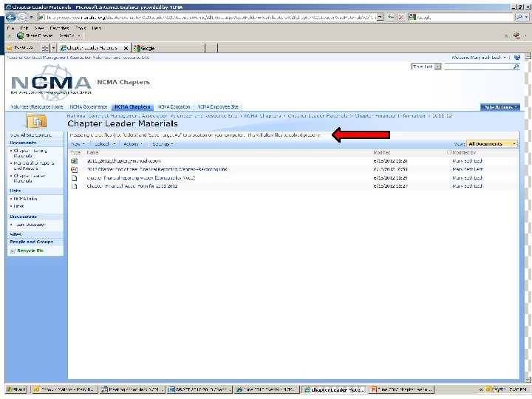The height and width of the screenshot is (399, 532).
Task: Click the NCMA logo image
Action: (x=51, y=83)
